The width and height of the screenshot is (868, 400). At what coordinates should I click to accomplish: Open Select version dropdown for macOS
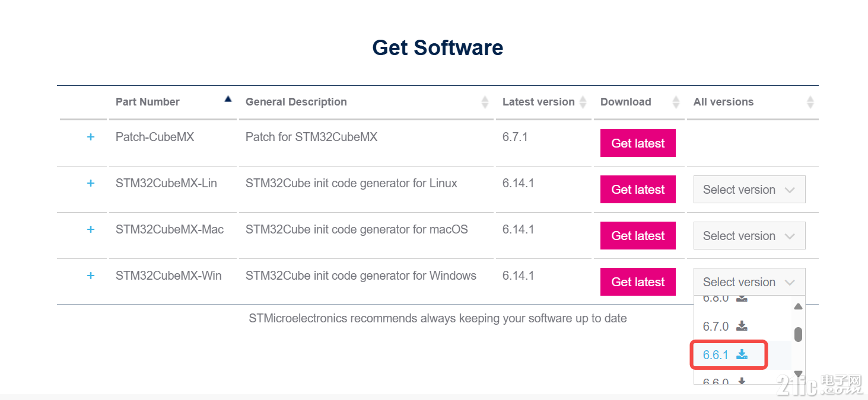(x=749, y=236)
